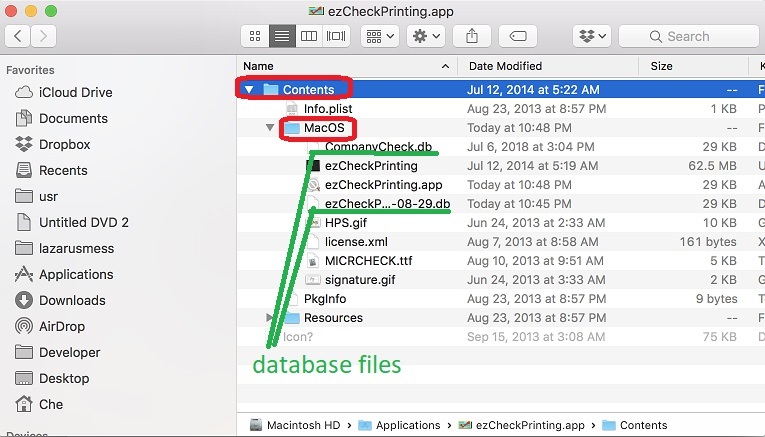Select Downloads in the sidebar
The image size is (765, 437).
[71, 300]
